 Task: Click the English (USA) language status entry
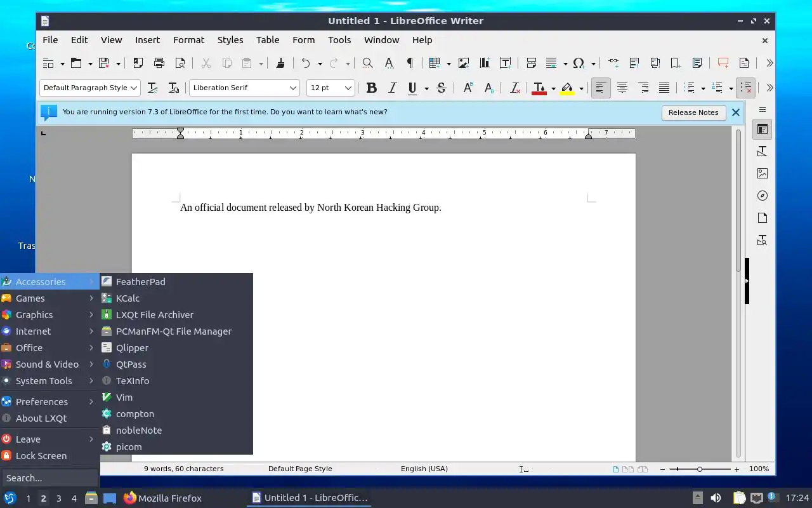(424, 469)
